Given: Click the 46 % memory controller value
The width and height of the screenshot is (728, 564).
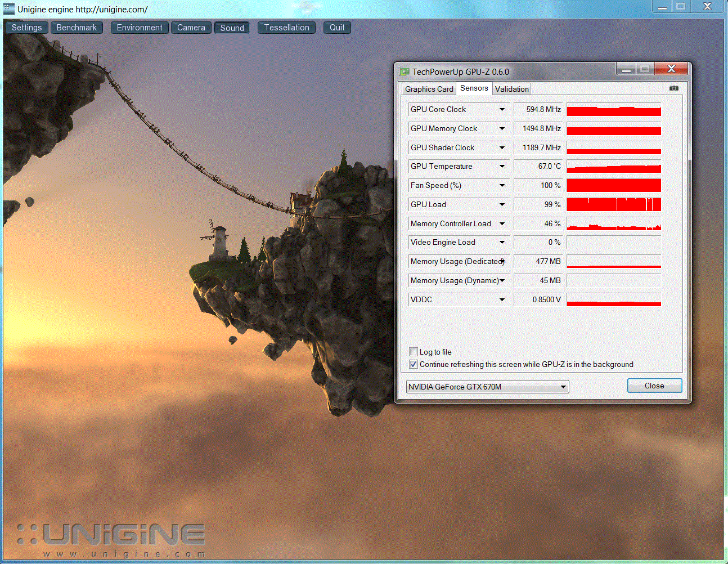Looking at the screenshot, I should tap(538, 223).
